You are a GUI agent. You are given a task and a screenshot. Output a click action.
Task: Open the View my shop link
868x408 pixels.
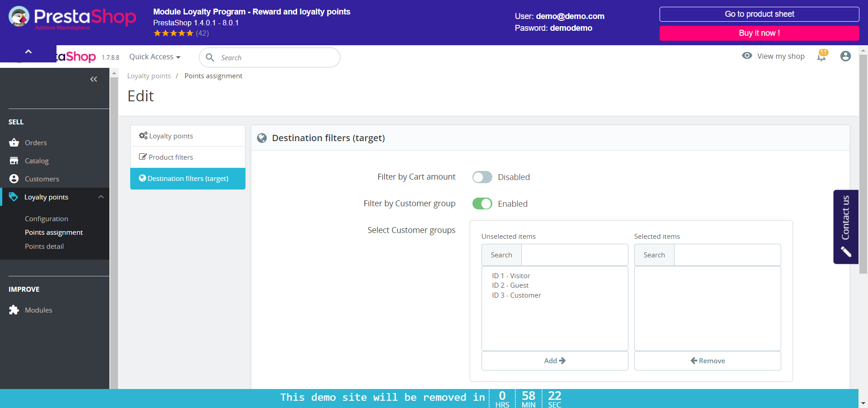781,56
